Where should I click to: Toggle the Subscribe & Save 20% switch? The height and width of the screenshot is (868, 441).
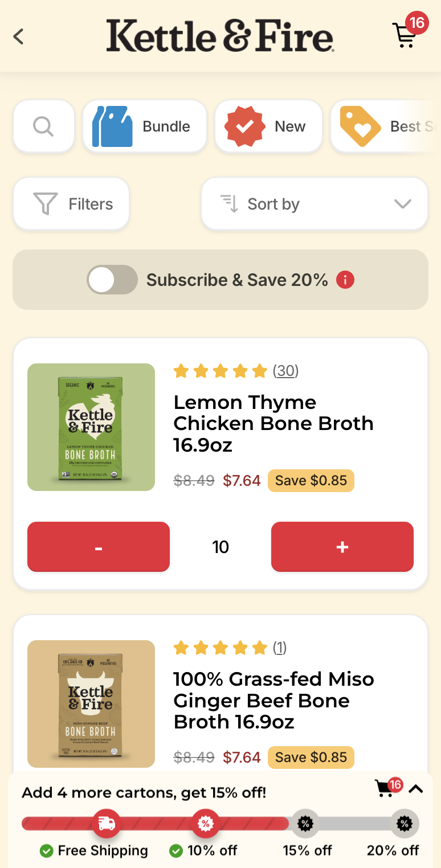click(112, 280)
